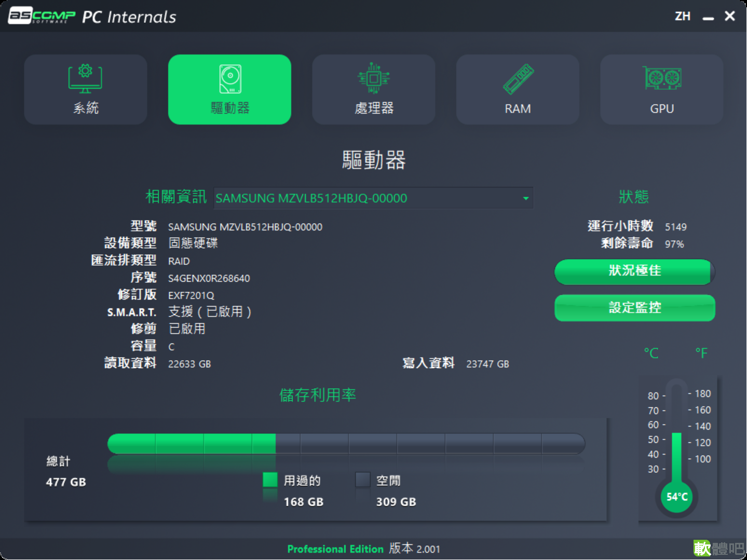Click the Professional Edition label
Screen dimensions: 747x560
coord(335,549)
